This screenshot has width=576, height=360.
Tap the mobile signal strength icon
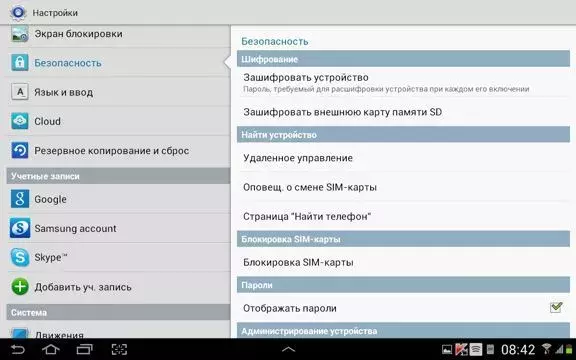tap(559, 349)
